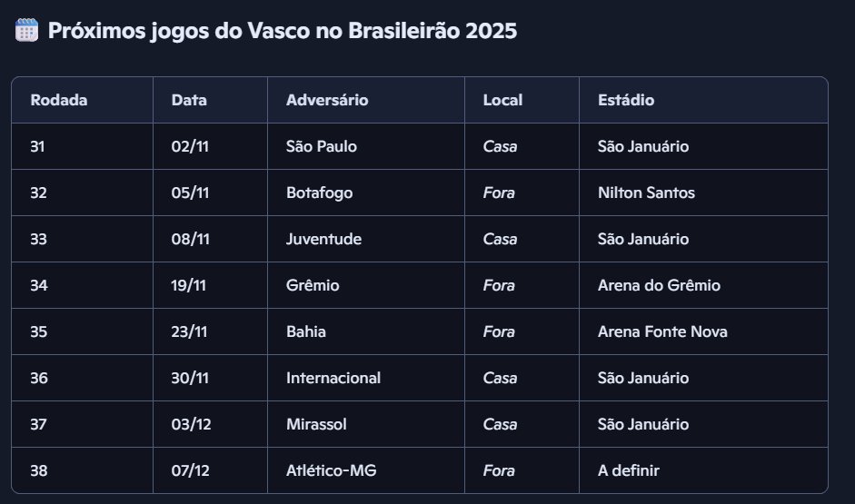855x504 pixels.
Task: Select the São Paulo opponent cell
Action: [322, 146]
